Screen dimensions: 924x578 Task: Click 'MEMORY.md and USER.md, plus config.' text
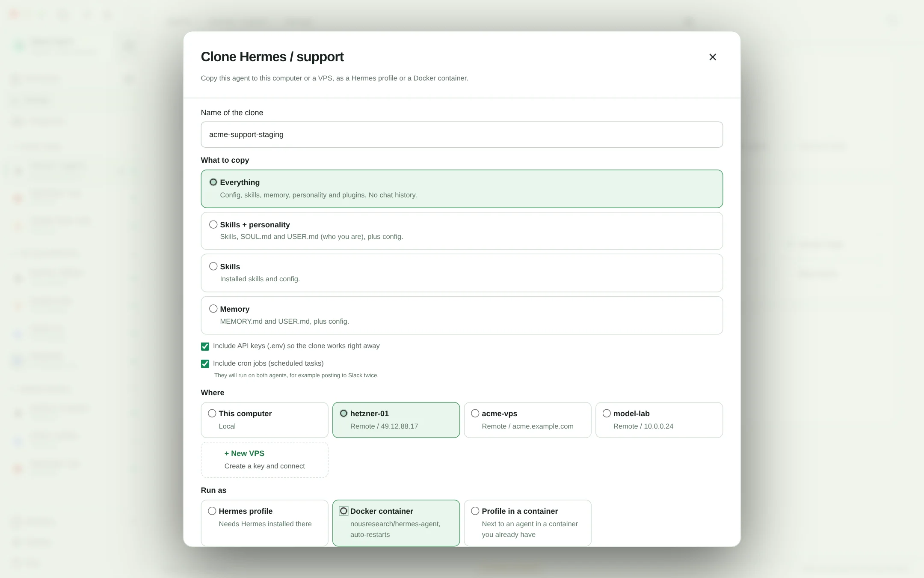point(284,322)
